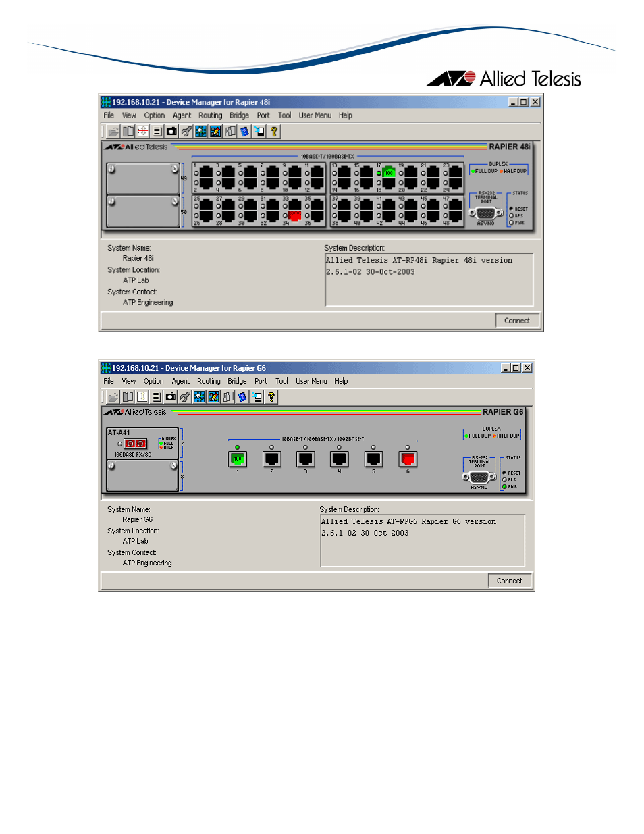Click the red-arrows split icon in Rapier 48i toolbar
Viewport: 644px width, 834px height.
click(x=143, y=132)
